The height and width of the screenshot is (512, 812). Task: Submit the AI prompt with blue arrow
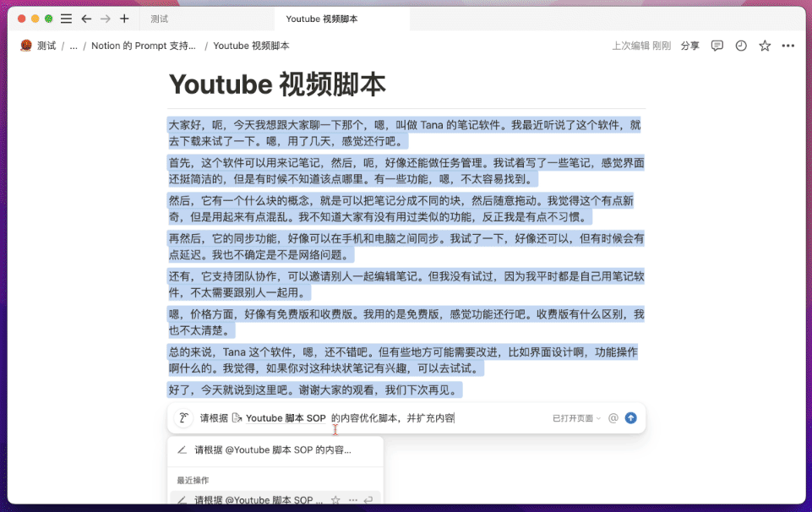[x=630, y=418]
